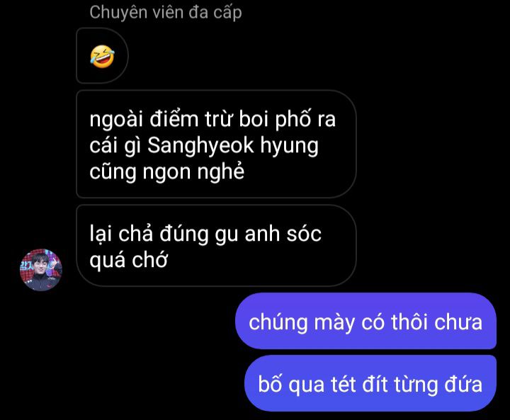The height and width of the screenshot is (420, 510).
Task: Tap the laughing emoji in first message
Action: (x=102, y=56)
